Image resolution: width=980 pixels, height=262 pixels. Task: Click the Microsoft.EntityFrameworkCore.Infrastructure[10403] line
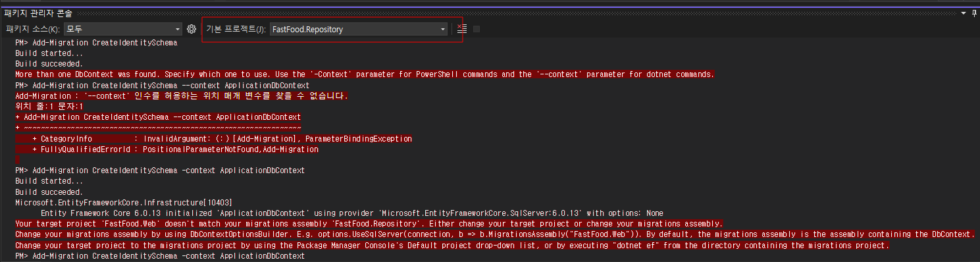tap(124, 203)
